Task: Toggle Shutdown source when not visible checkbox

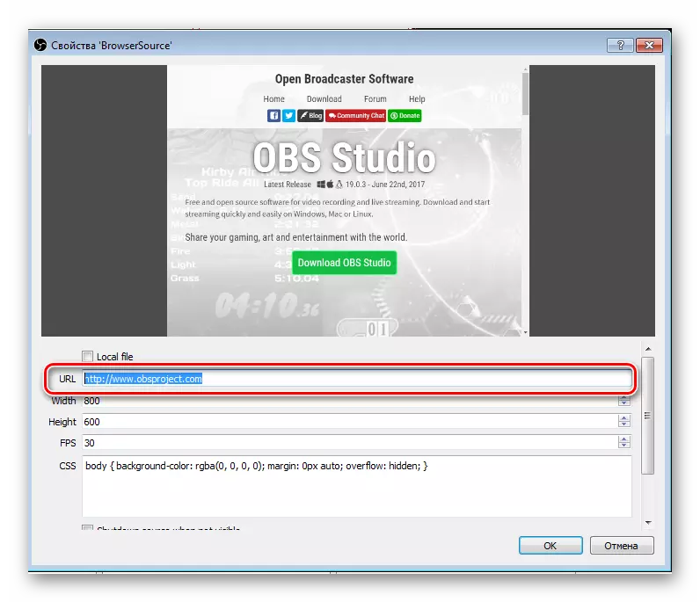Action: pyautogui.click(x=88, y=528)
